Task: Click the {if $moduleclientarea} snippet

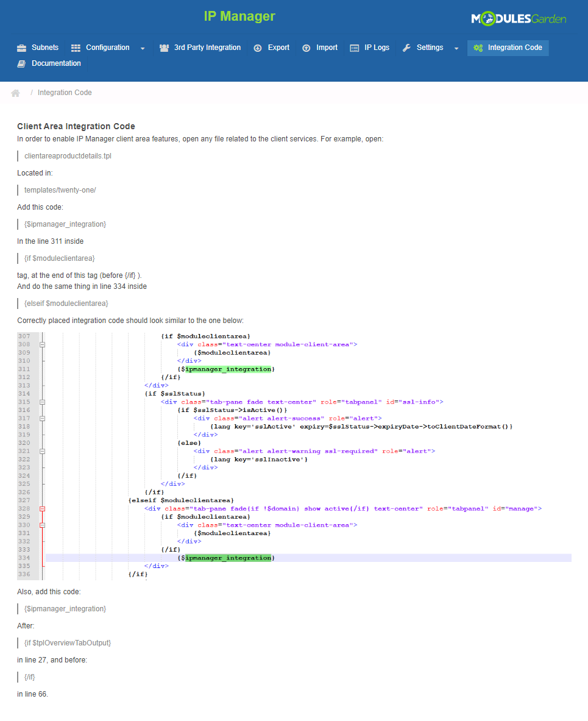Action: [x=59, y=258]
